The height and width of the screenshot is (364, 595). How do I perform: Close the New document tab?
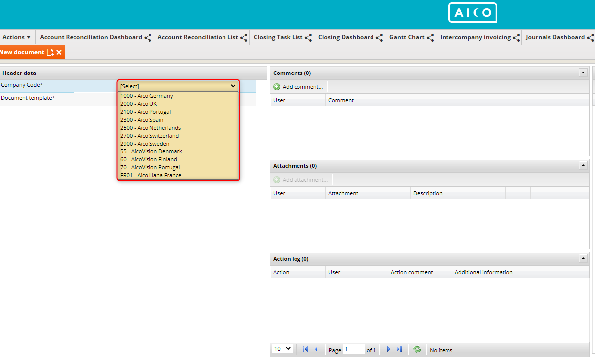point(59,52)
